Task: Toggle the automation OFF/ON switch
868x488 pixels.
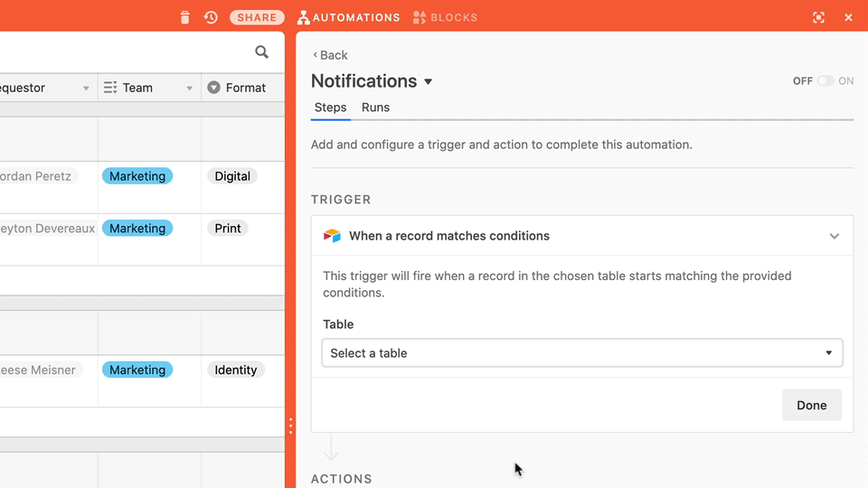Action: tap(825, 81)
